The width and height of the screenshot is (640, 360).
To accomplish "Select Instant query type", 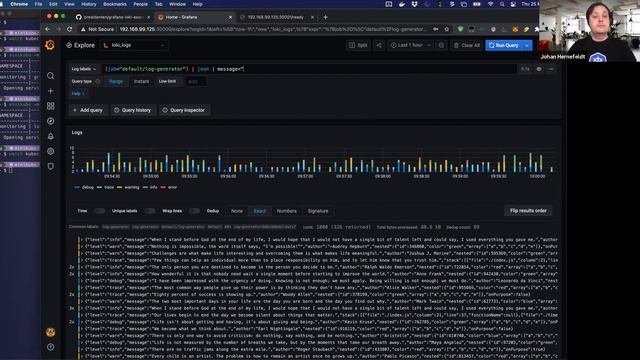I will pyautogui.click(x=141, y=82).
